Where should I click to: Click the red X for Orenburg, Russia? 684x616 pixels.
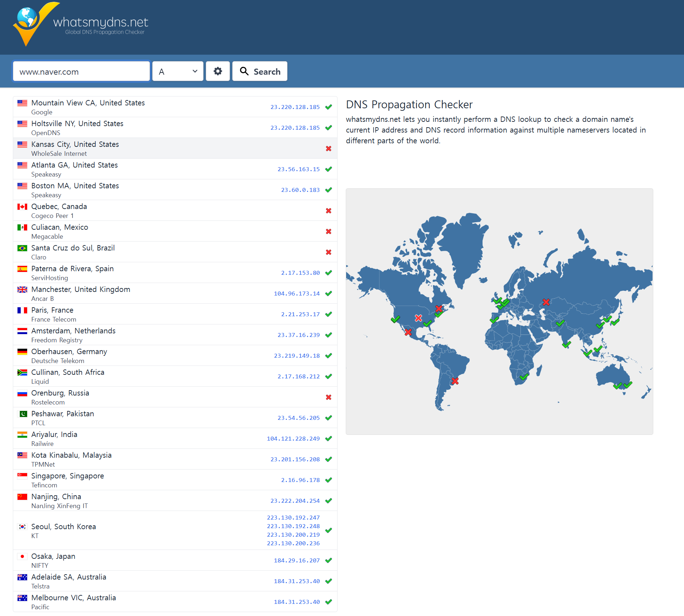329,397
